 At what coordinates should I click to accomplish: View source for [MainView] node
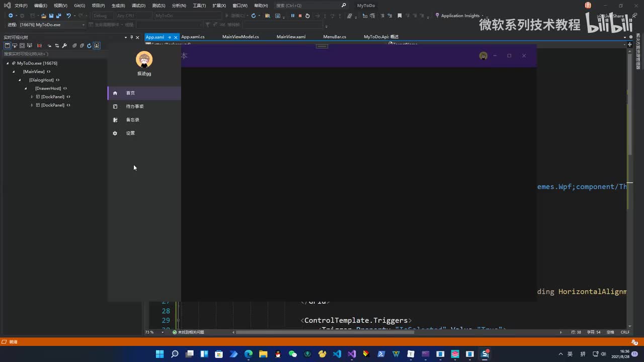click(x=49, y=72)
